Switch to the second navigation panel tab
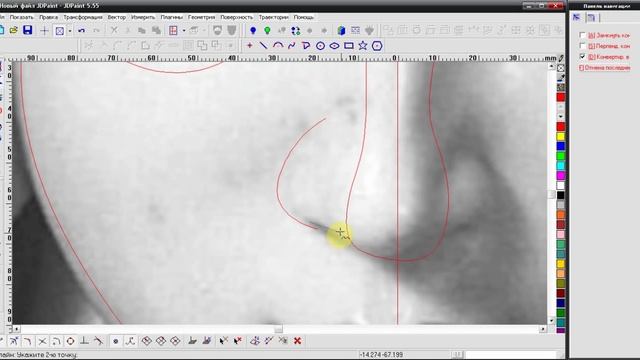The height and width of the screenshot is (360, 640). point(591,17)
